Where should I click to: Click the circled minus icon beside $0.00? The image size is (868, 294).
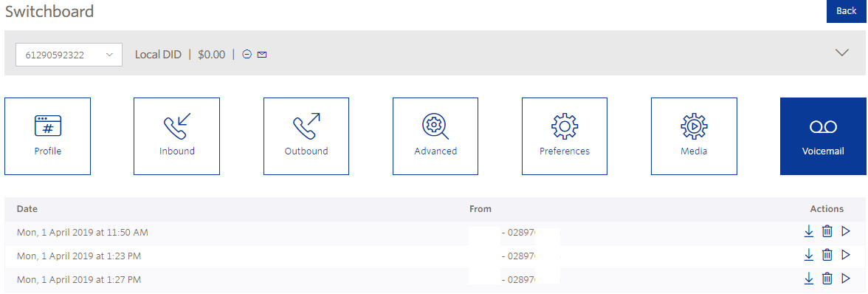click(247, 54)
